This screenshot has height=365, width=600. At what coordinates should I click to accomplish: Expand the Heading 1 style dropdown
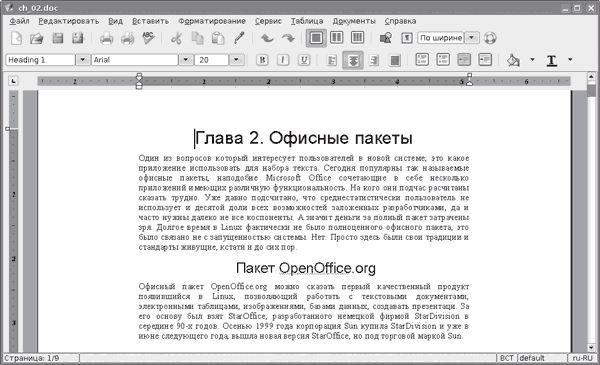83,60
